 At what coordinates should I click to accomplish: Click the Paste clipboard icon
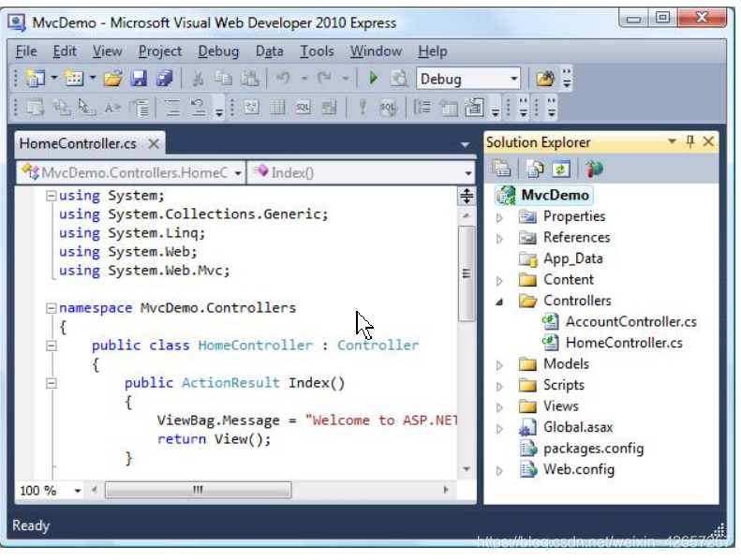click(249, 79)
